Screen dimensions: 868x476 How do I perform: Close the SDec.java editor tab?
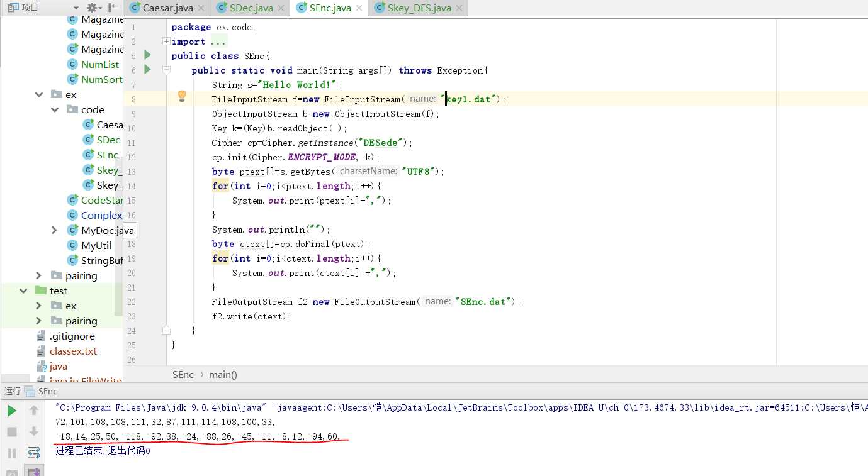[x=282, y=8]
